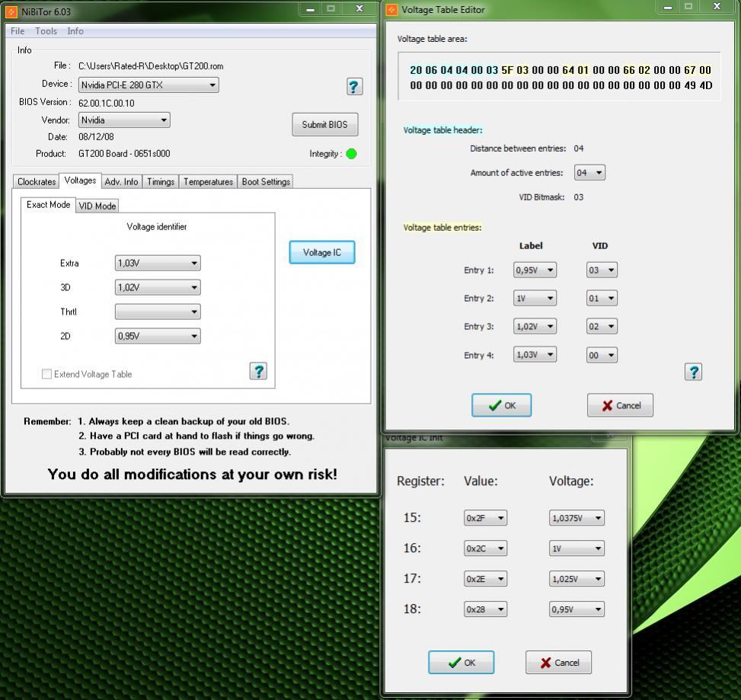This screenshot has height=700, width=741.
Task: Open the Info menu in NiBiTor
Action: tap(75, 31)
